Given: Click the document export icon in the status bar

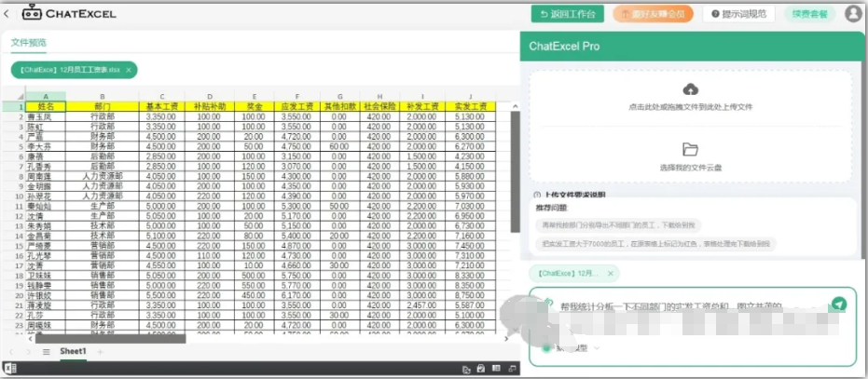Looking at the screenshot, I should point(466,369).
